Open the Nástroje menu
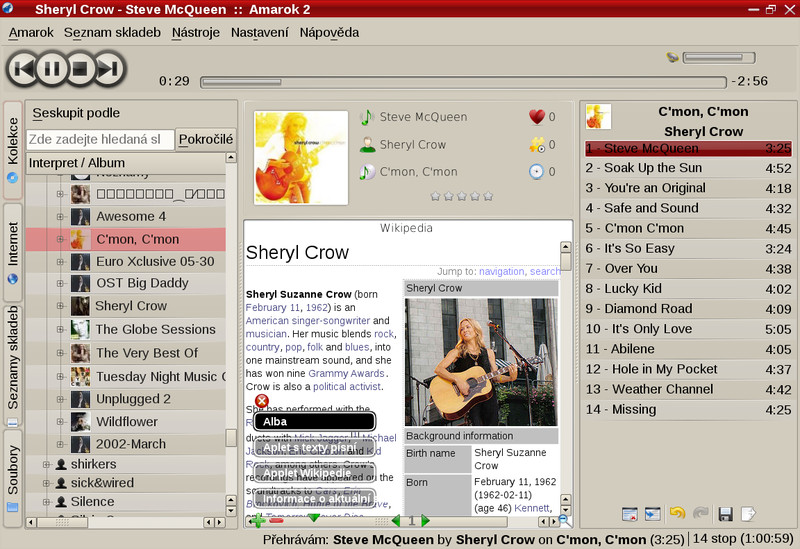The height and width of the screenshot is (549, 800). [196, 33]
